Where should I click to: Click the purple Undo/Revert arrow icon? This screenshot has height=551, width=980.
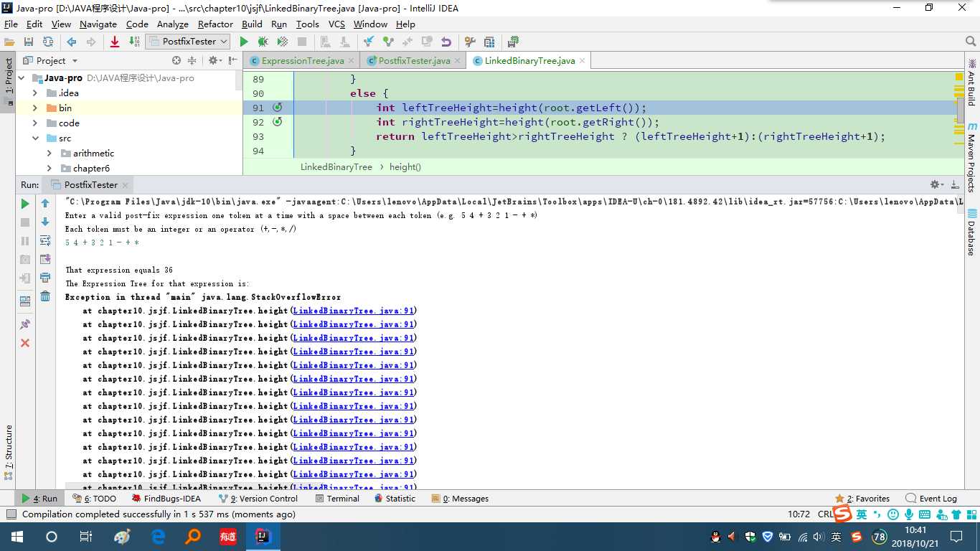(x=446, y=42)
